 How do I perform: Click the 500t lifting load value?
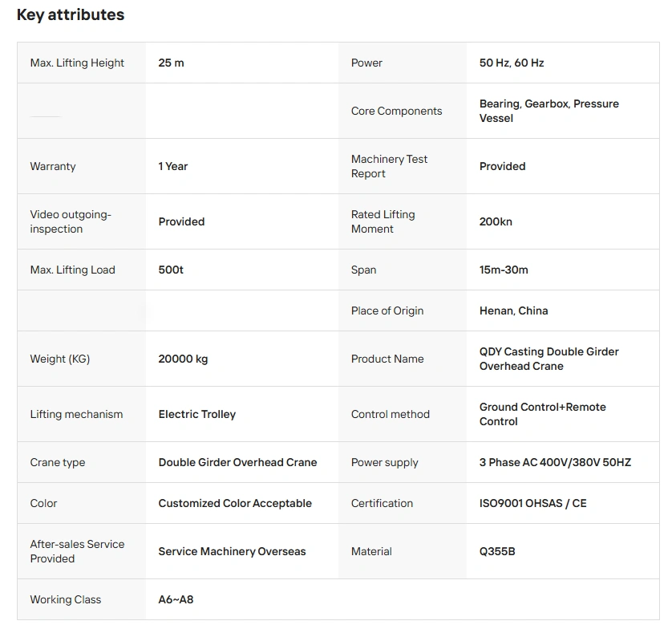171,270
